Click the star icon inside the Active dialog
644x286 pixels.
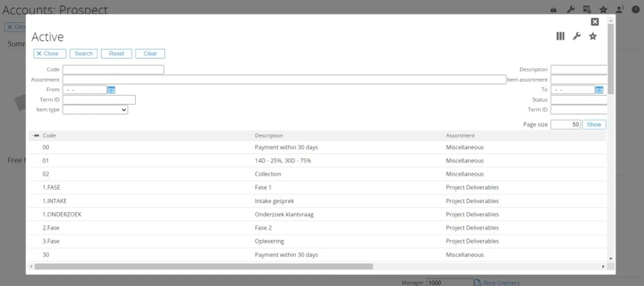click(593, 36)
